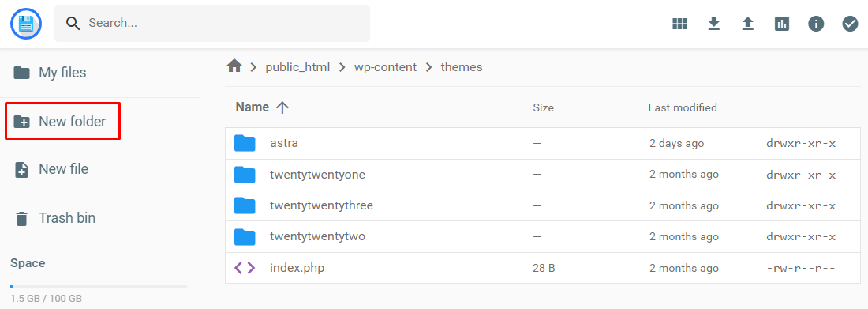The image size is (868, 309).
Task: Show file info icon
Action: [816, 23]
